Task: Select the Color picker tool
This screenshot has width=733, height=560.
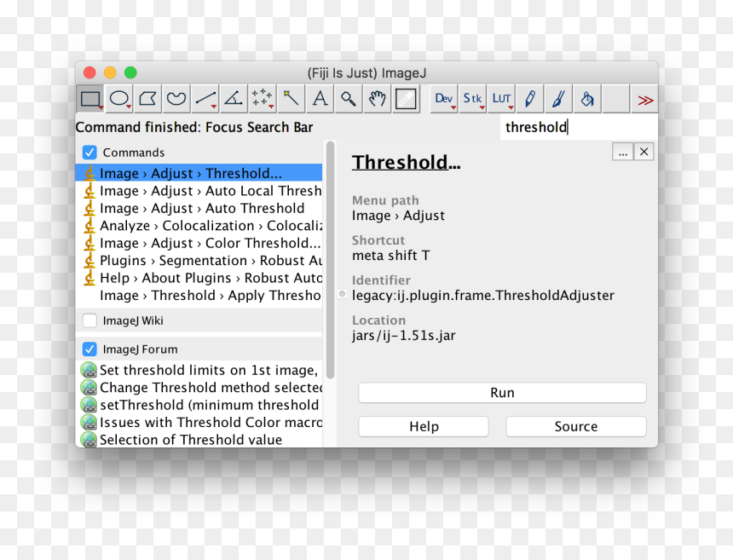Action: point(406,99)
